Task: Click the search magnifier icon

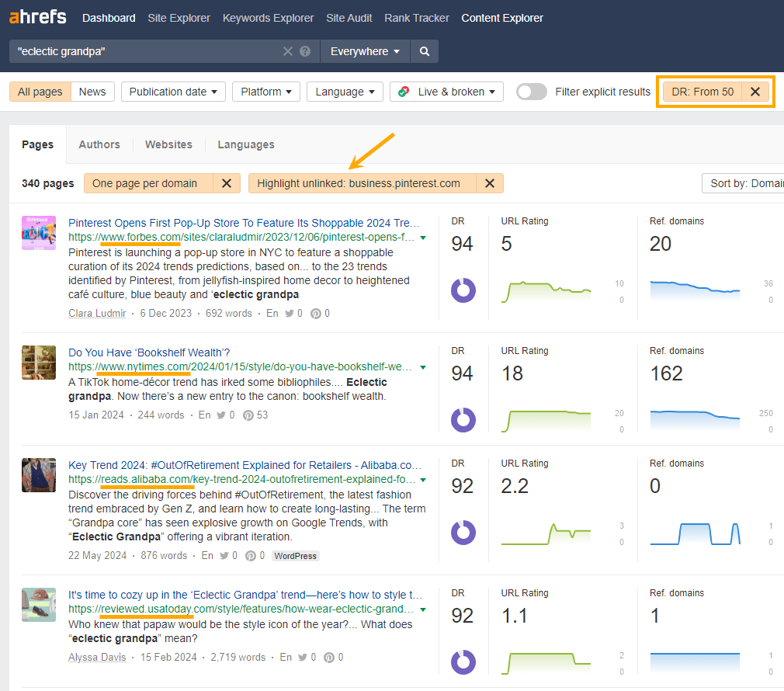Action: pos(424,51)
